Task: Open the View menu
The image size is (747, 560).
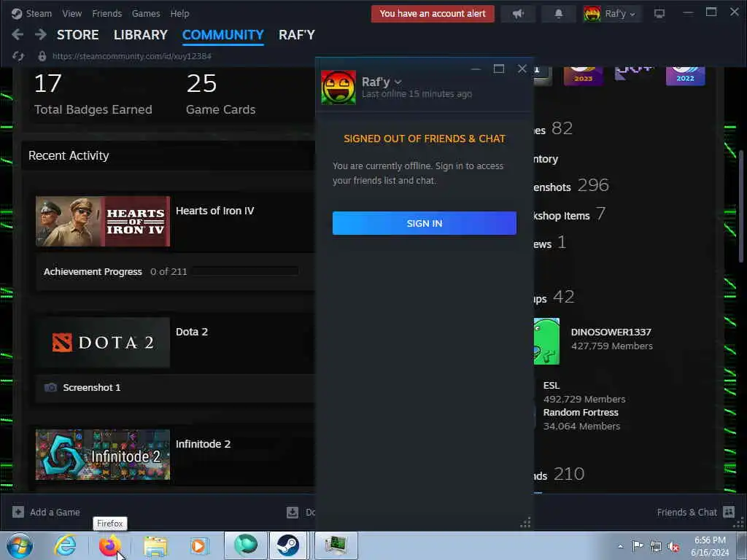Action: 72,13
